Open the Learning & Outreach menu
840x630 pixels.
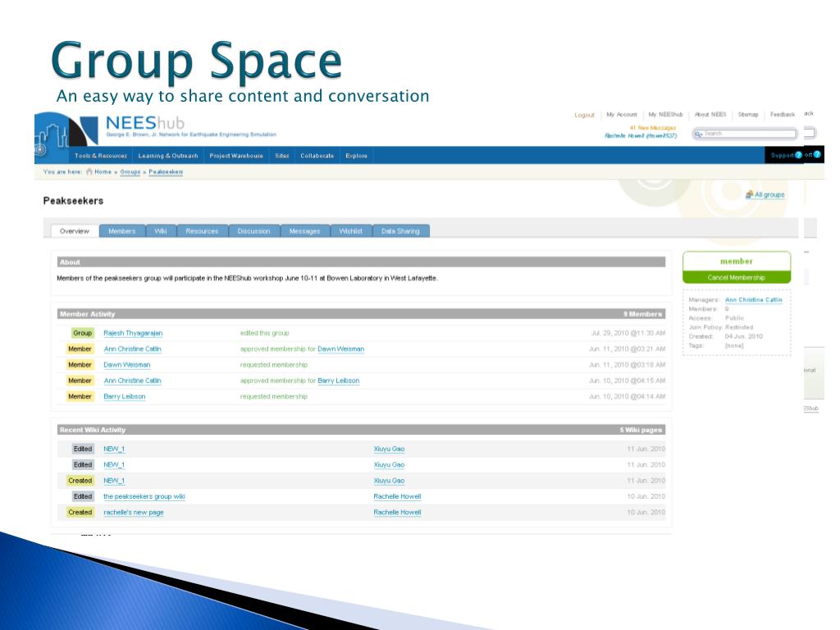coord(168,156)
